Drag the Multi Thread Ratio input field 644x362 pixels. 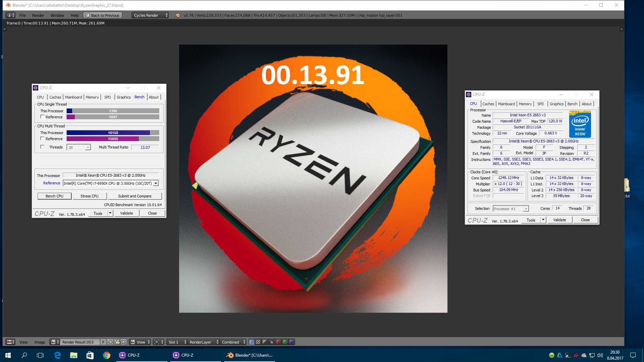click(146, 147)
